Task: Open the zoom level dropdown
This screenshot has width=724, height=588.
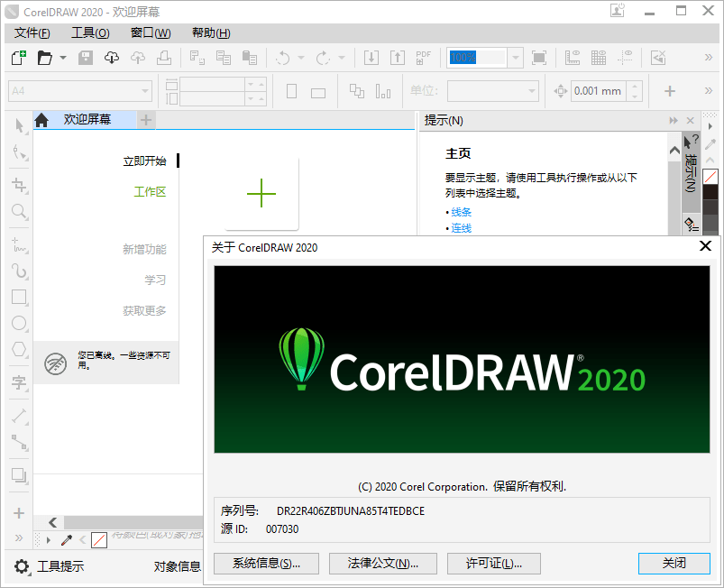Action: click(x=516, y=58)
